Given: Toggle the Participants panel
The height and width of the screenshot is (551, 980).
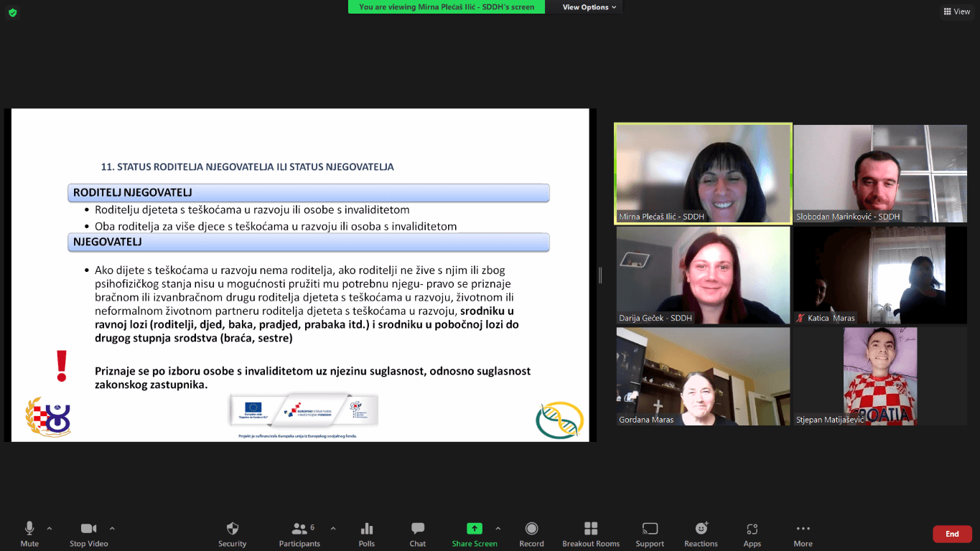Looking at the screenshot, I should [x=299, y=529].
